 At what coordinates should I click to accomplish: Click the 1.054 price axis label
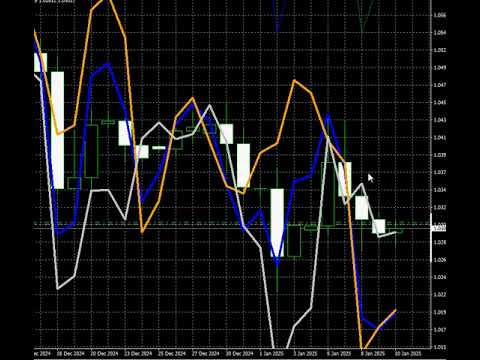[x=439, y=33]
